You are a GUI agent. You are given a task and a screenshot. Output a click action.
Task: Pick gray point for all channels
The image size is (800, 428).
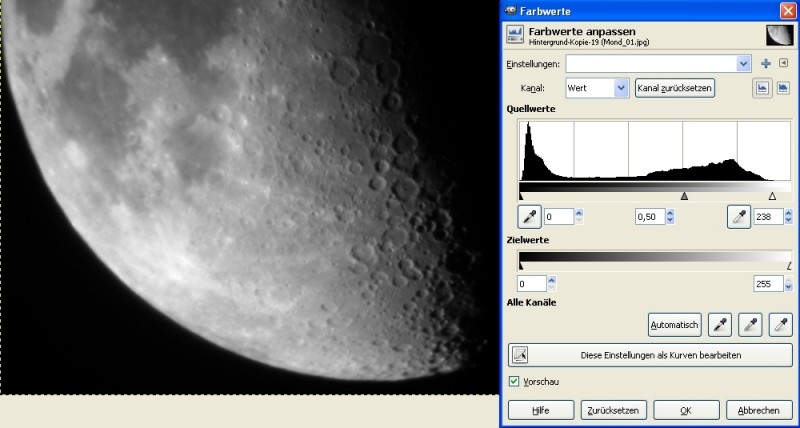tap(750, 324)
